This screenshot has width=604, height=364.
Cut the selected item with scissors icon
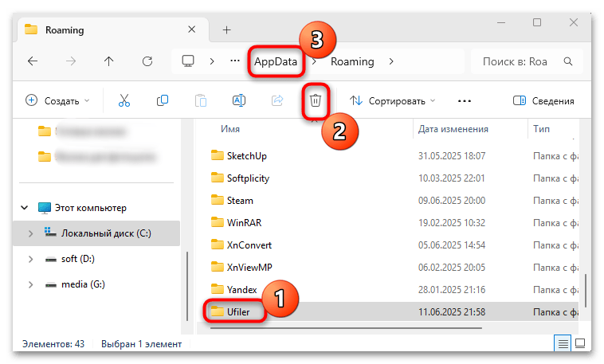(124, 101)
